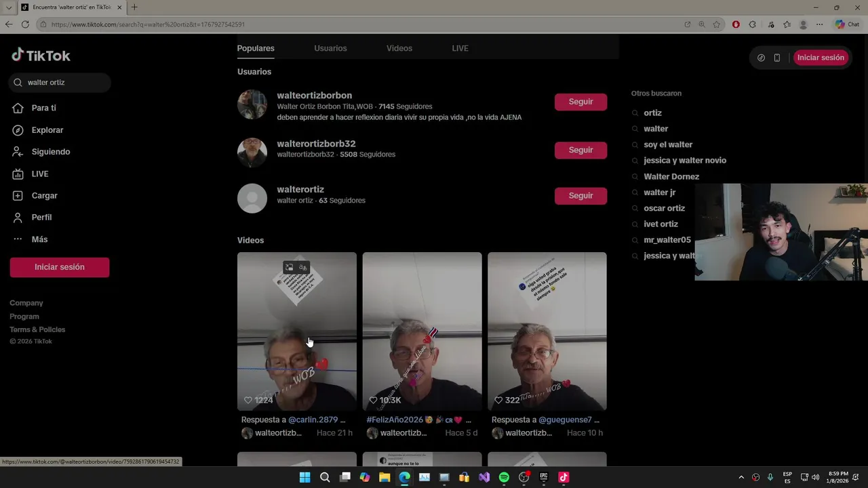
Task: Open the TikTok app in taskbar
Action: click(564, 477)
